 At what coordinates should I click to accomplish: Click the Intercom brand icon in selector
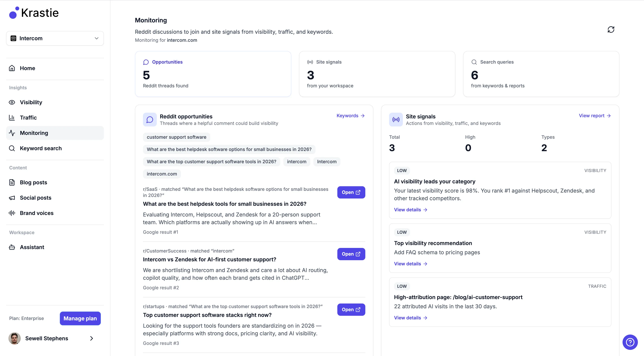coord(13,38)
